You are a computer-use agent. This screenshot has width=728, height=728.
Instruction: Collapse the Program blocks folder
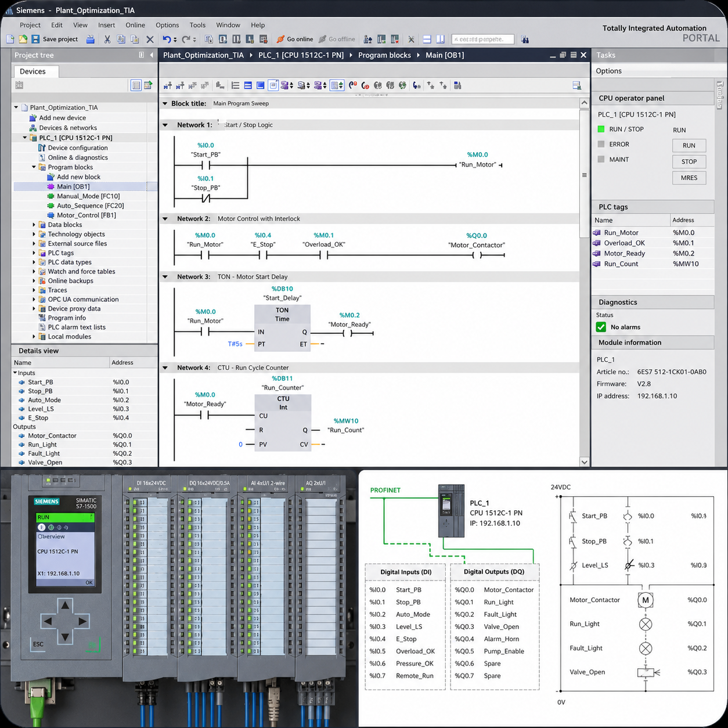pos(34,167)
